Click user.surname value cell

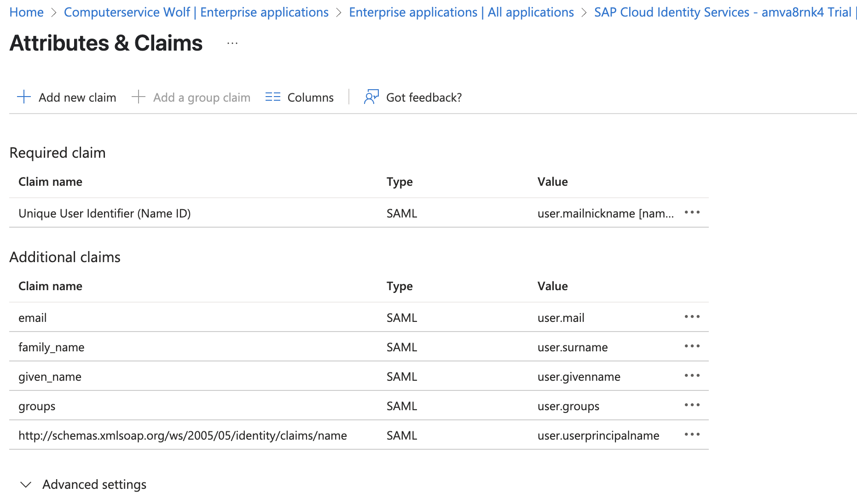click(573, 347)
